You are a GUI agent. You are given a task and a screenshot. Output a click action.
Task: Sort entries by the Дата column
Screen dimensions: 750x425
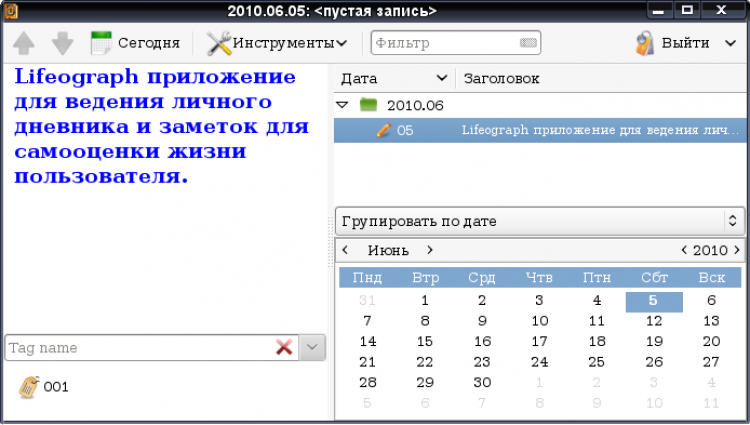395,78
